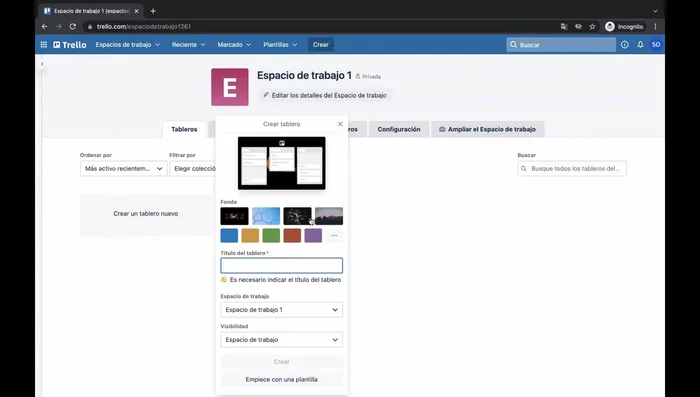
Task: Switch to the Tableros tab
Action: click(184, 129)
